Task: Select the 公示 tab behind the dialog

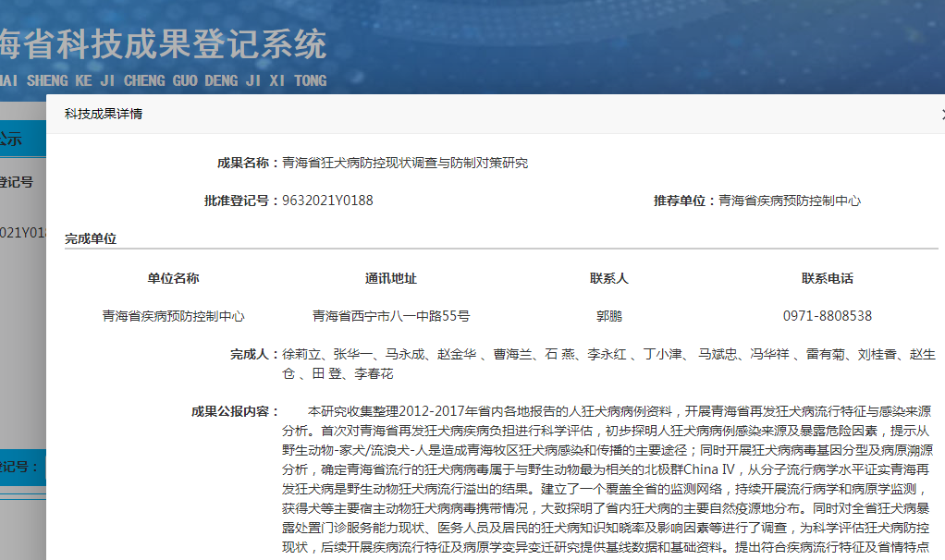Action: pyautogui.click(x=11, y=140)
